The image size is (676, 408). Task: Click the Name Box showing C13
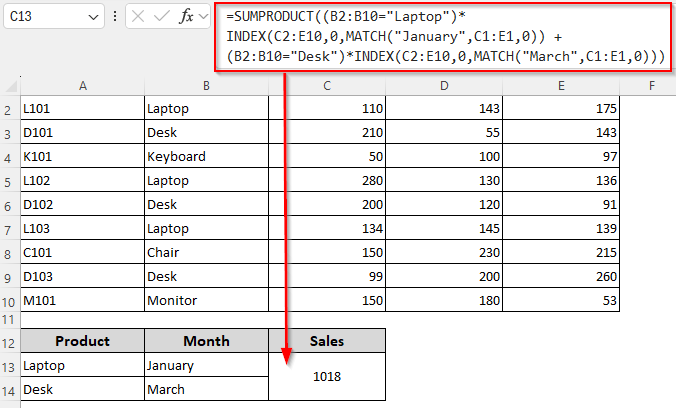[x=53, y=16]
